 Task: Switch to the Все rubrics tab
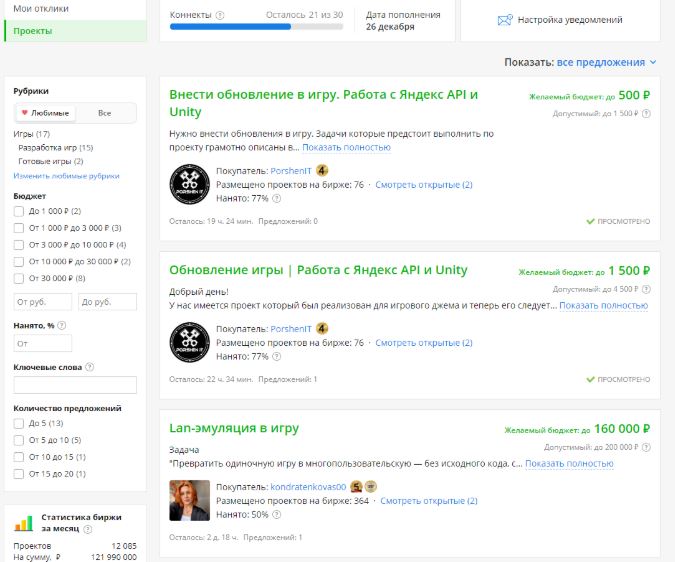pyautogui.click(x=105, y=113)
